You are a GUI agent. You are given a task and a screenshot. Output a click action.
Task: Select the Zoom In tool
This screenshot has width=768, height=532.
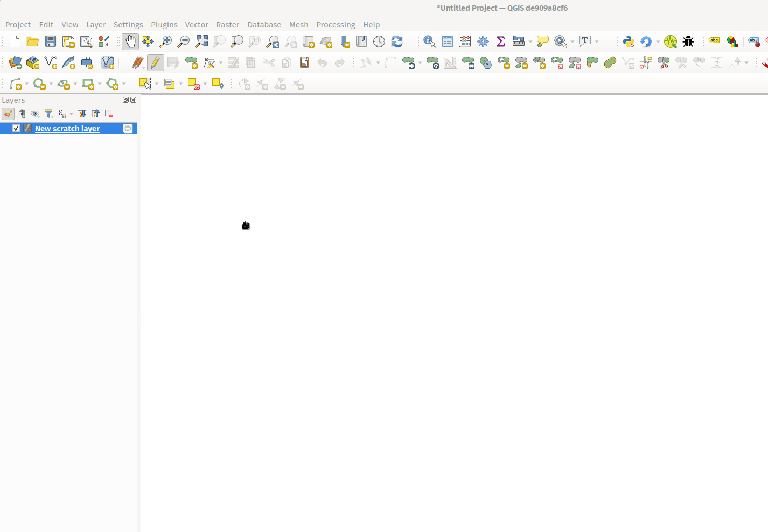[x=166, y=41]
